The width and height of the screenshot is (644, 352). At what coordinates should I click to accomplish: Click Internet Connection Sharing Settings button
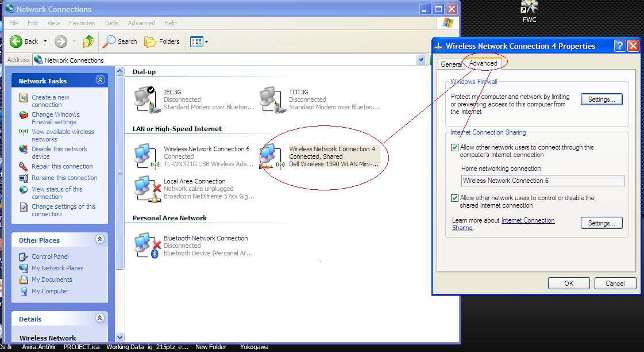(601, 223)
